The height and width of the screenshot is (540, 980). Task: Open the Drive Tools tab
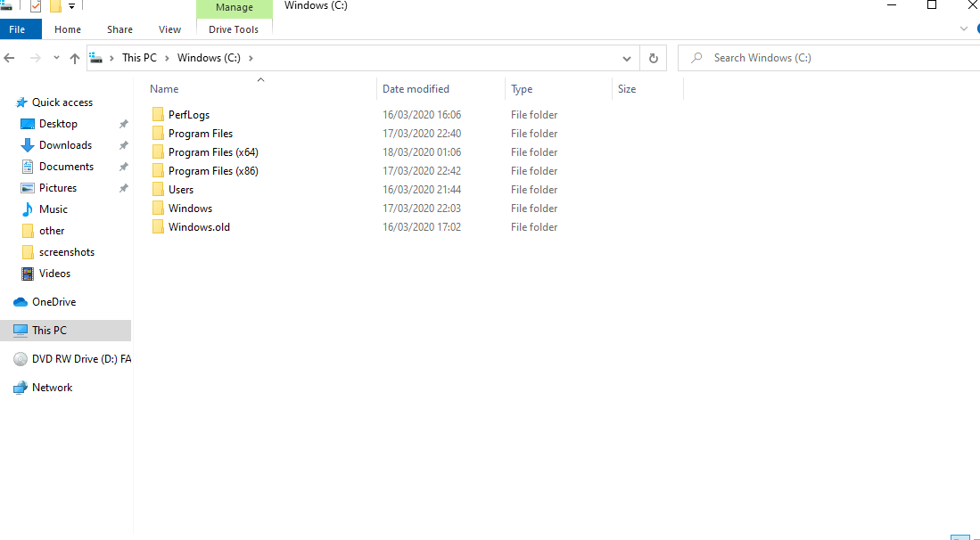pyautogui.click(x=234, y=29)
